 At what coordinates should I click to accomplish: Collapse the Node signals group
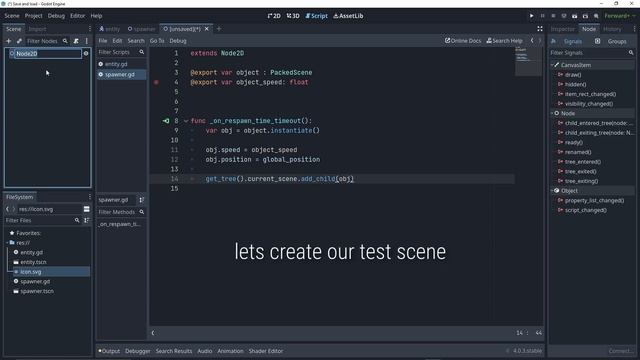tap(552, 113)
